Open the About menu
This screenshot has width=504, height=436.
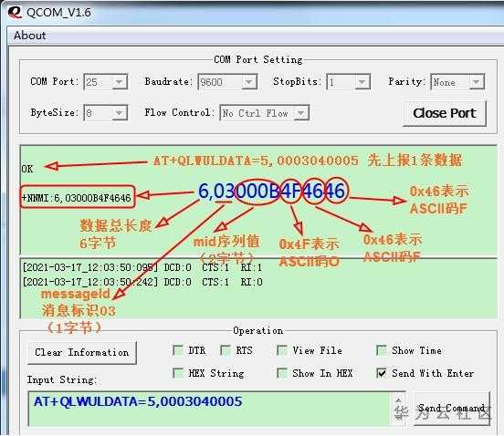coord(29,36)
